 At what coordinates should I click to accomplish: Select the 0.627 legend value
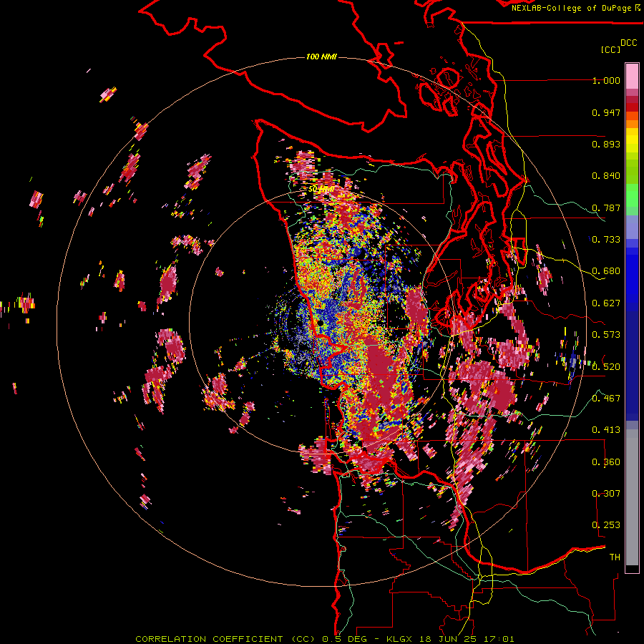pos(606,303)
